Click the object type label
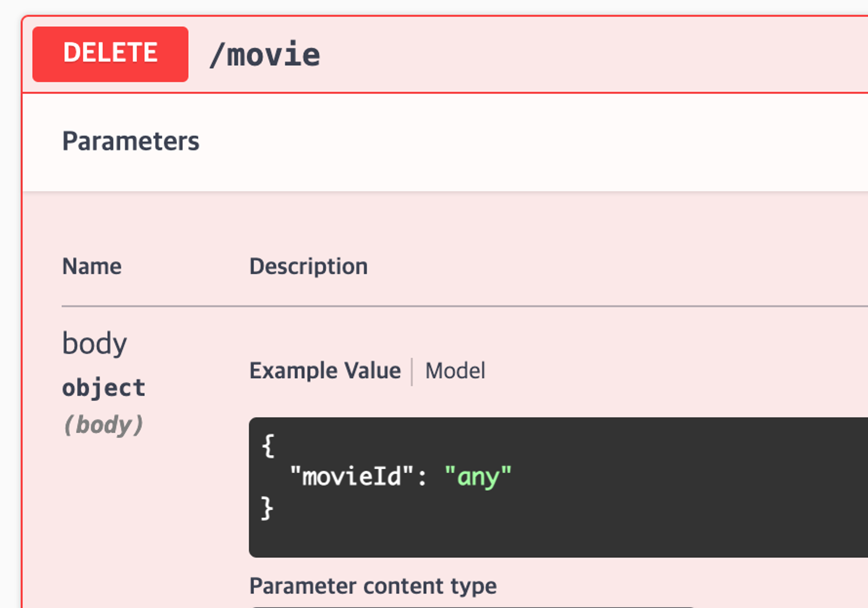The image size is (868, 608). click(103, 387)
